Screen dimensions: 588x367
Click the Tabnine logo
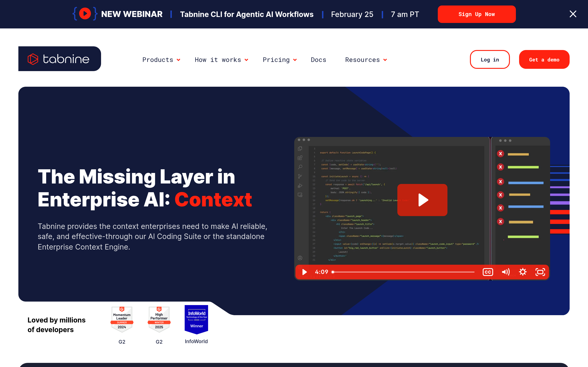[x=59, y=59]
